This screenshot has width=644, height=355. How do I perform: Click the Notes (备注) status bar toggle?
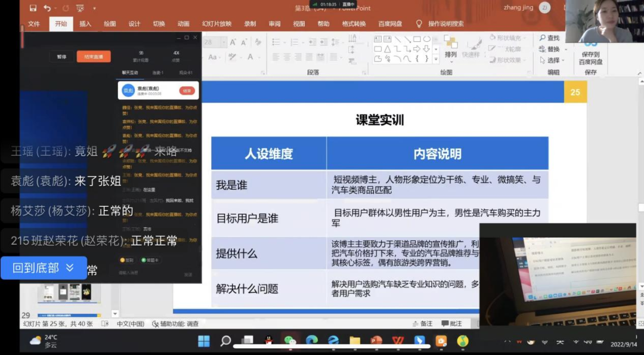click(x=423, y=323)
